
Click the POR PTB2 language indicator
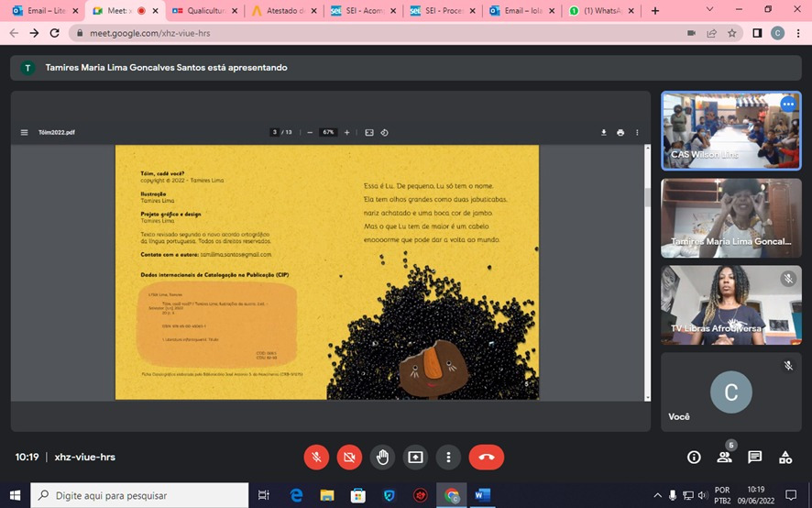722,495
